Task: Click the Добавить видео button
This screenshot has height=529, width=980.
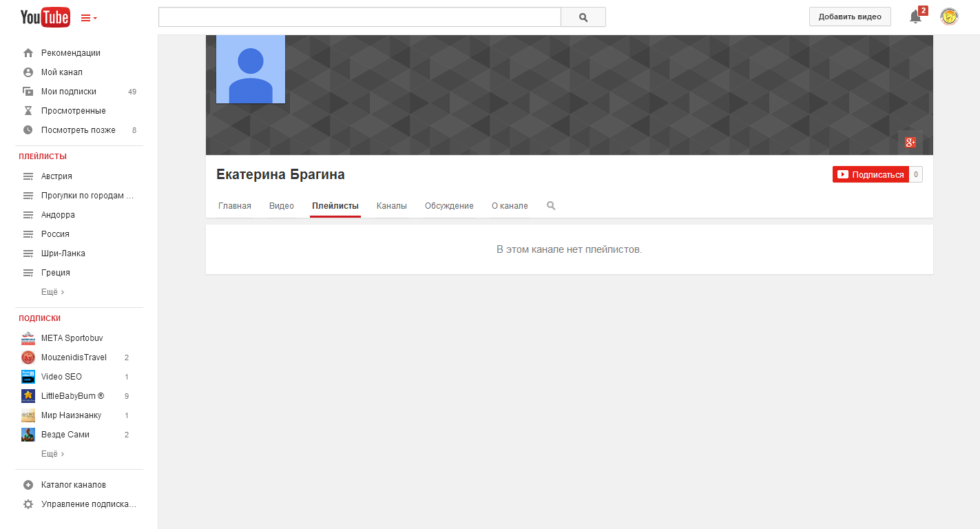Action: pos(850,17)
